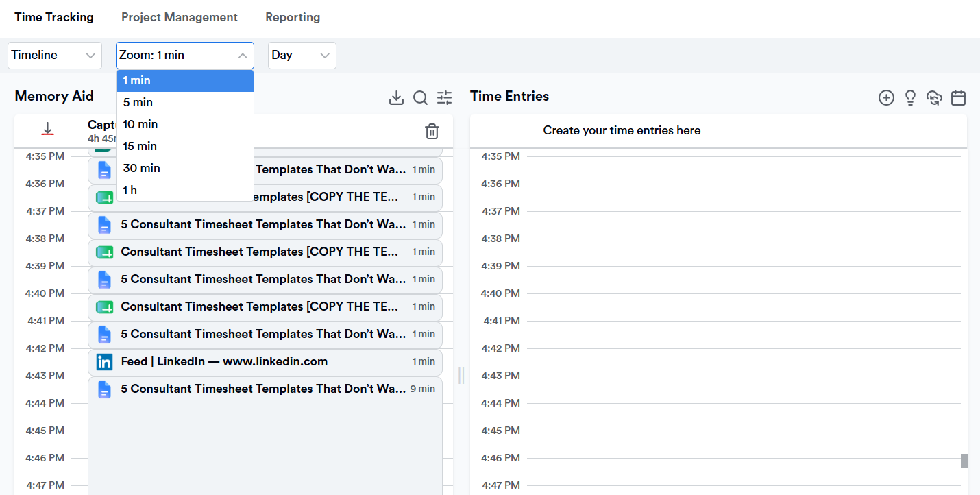Screen dimensions: 980x495
Task: Select 5 Consultant Timesheet entry at 4:39 PM
Action: point(265,280)
